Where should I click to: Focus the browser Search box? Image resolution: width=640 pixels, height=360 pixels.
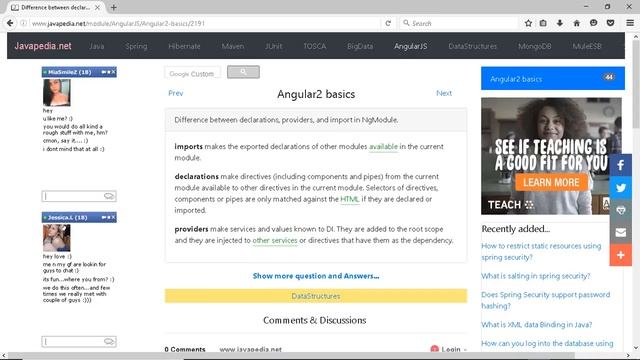(459, 23)
